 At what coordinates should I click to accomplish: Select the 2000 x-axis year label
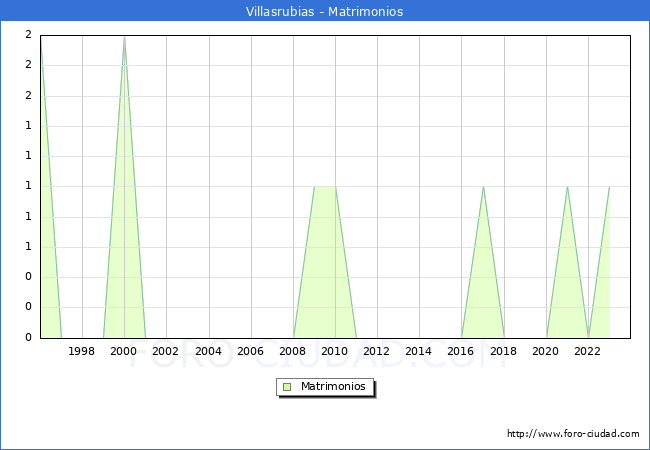(123, 351)
